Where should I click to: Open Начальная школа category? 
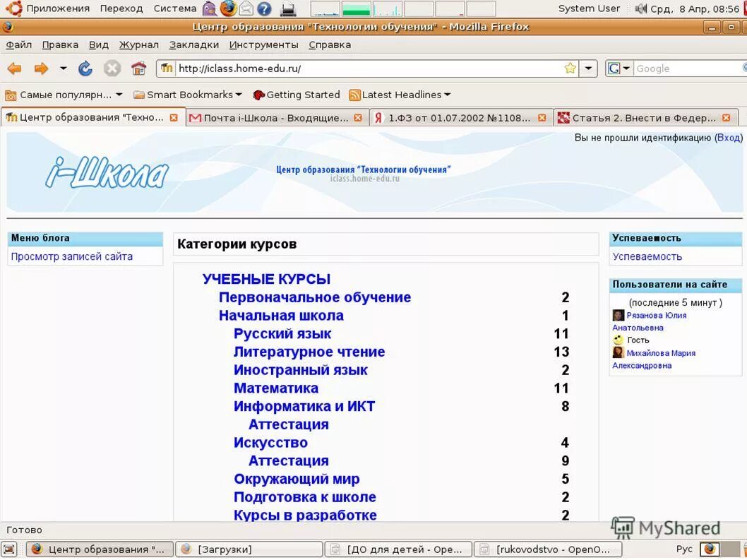(281, 316)
